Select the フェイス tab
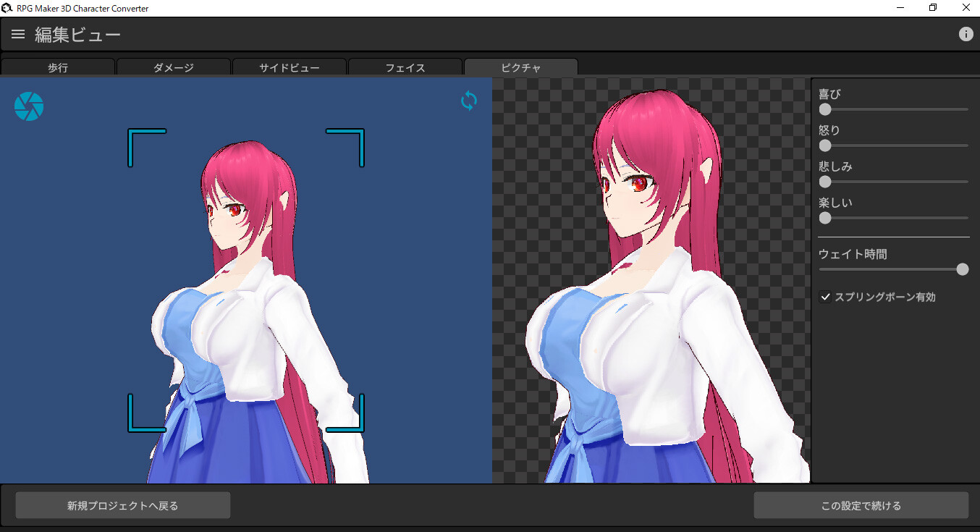 click(x=405, y=67)
